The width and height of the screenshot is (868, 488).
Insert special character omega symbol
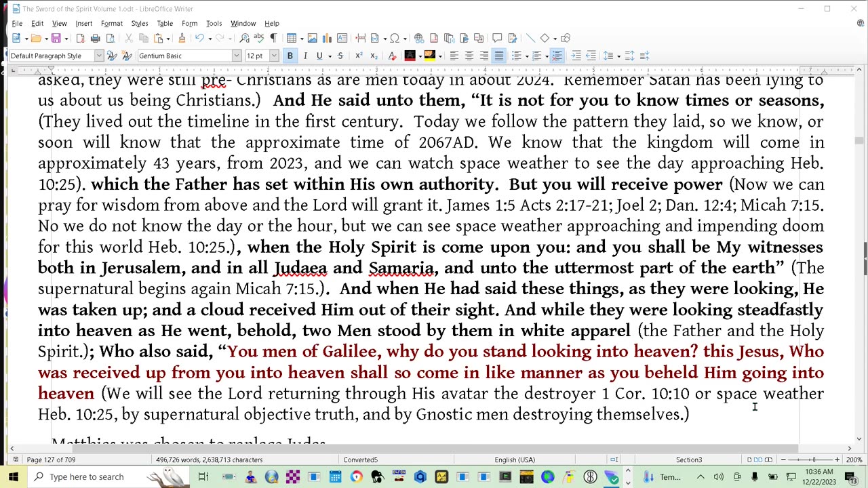(x=394, y=38)
